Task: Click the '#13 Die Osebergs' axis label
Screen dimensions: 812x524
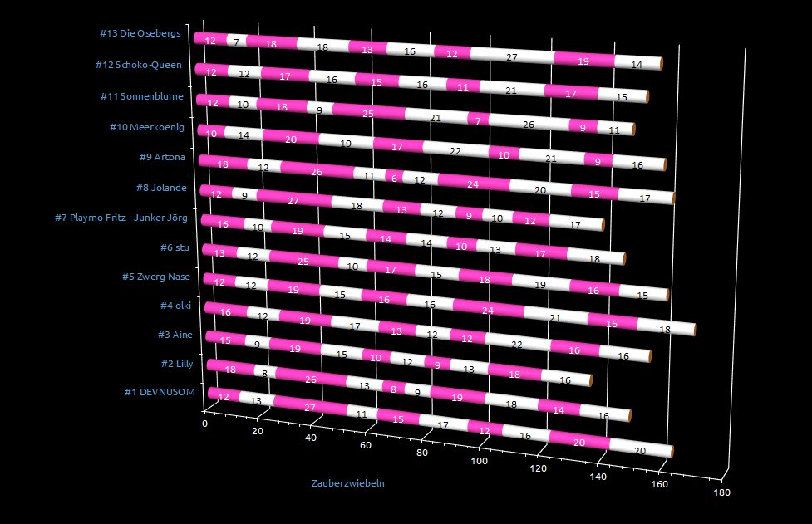Action: 140,34
